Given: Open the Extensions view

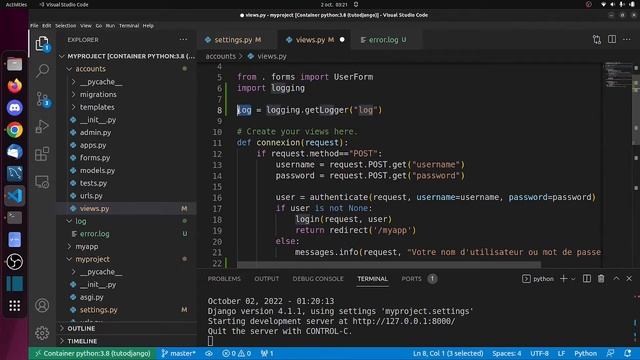Looking at the screenshot, I should [x=42, y=154].
